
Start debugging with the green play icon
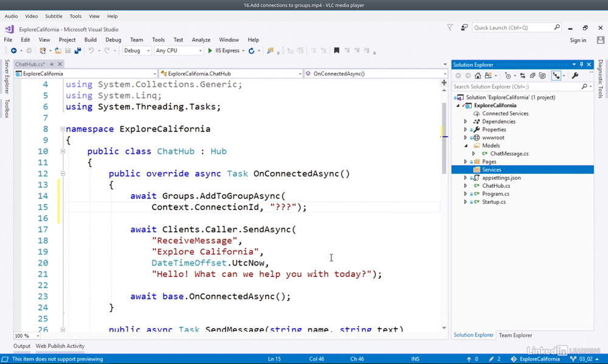210,51
